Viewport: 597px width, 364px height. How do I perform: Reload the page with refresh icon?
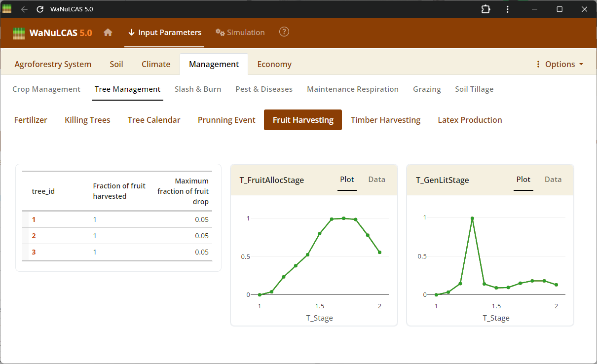click(40, 9)
